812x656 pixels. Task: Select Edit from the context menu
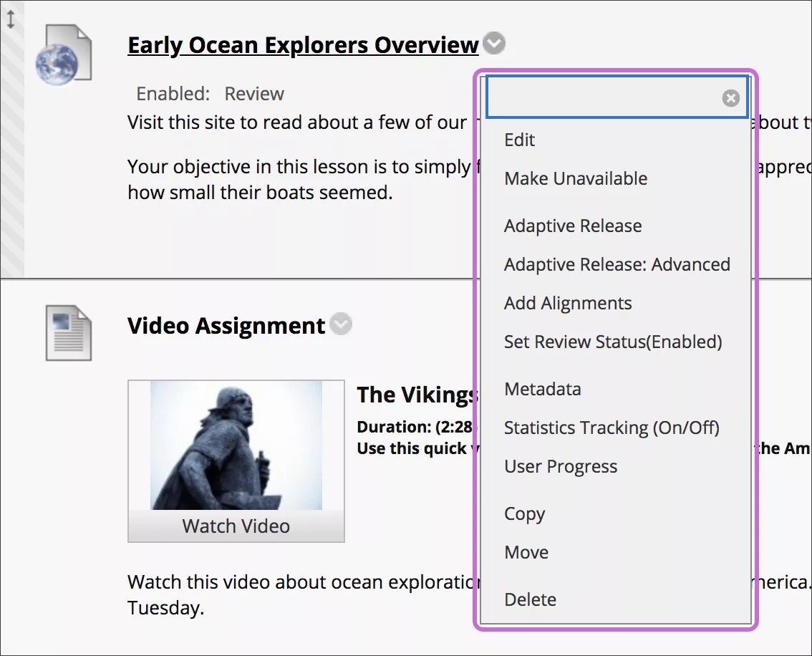519,140
